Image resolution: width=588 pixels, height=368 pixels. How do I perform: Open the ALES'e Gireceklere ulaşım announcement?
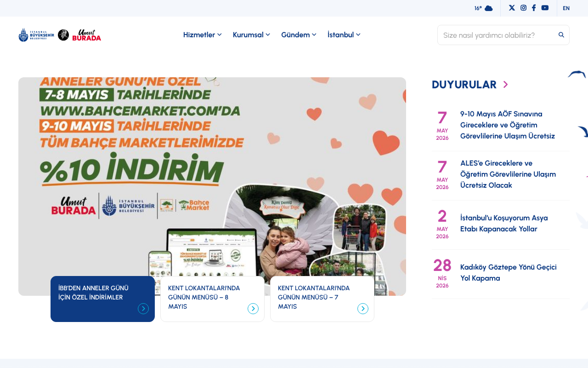click(508, 174)
